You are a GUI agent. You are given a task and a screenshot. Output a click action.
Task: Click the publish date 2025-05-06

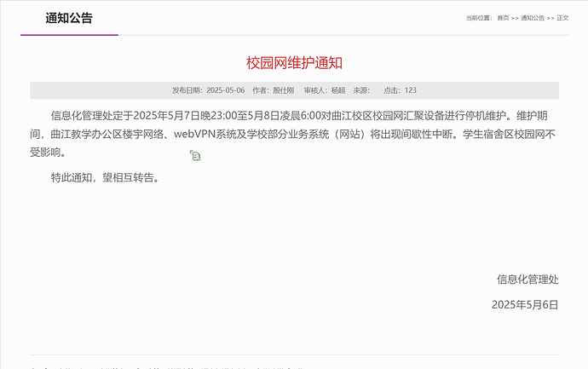(226, 90)
